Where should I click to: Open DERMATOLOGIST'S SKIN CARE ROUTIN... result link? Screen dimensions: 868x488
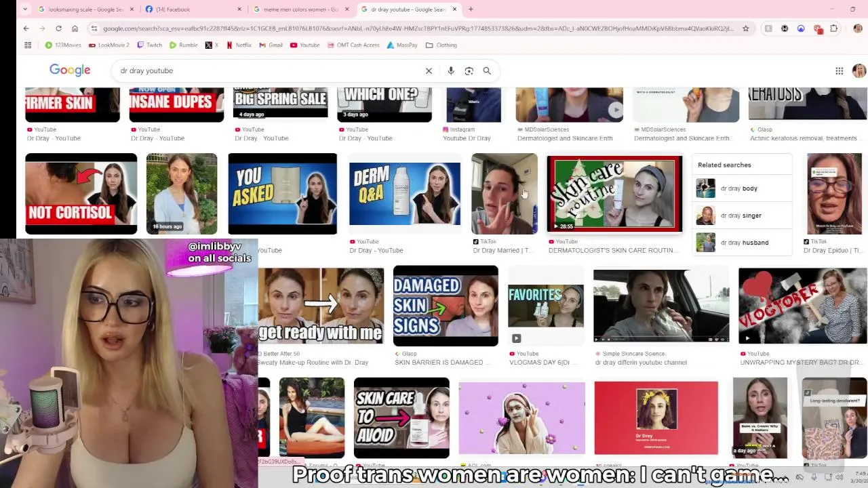(x=614, y=250)
